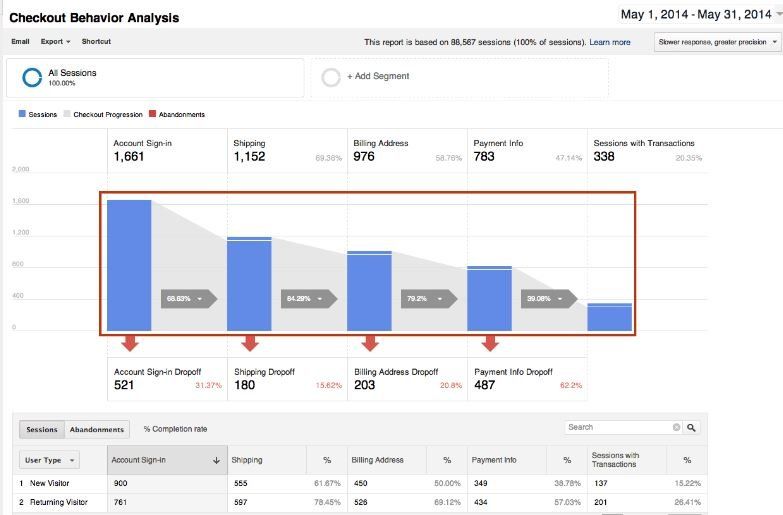Click the Shipping column header in table
This screenshot has height=515, width=783.
pyautogui.click(x=267, y=460)
